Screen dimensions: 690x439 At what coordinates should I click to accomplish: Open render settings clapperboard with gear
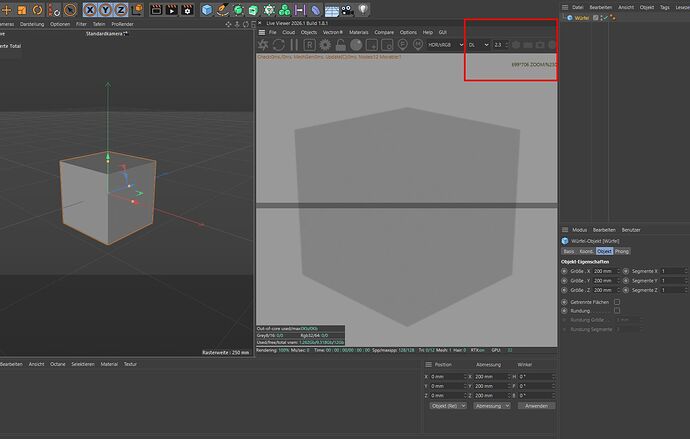pyautogui.click(x=187, y=9)
